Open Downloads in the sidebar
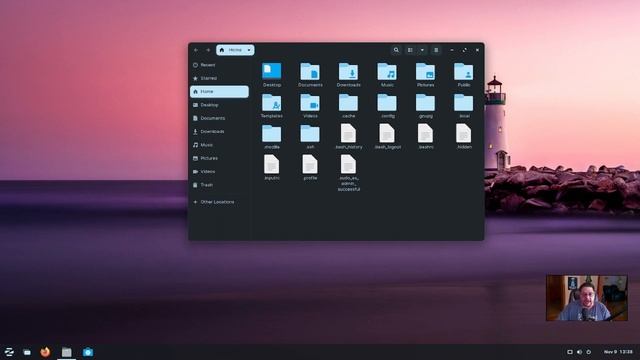The image size is (640, 360). [219, 131]
